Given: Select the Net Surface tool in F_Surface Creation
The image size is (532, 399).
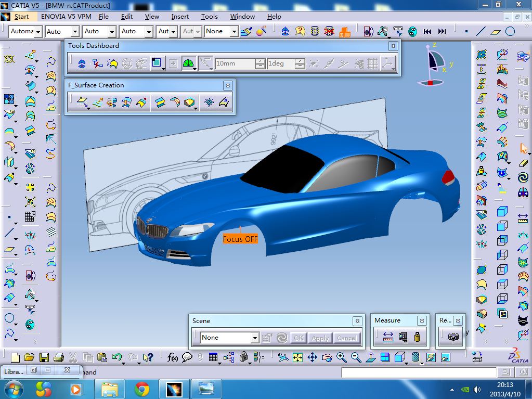Looking at the screenshot, I should tap(209, 102).
